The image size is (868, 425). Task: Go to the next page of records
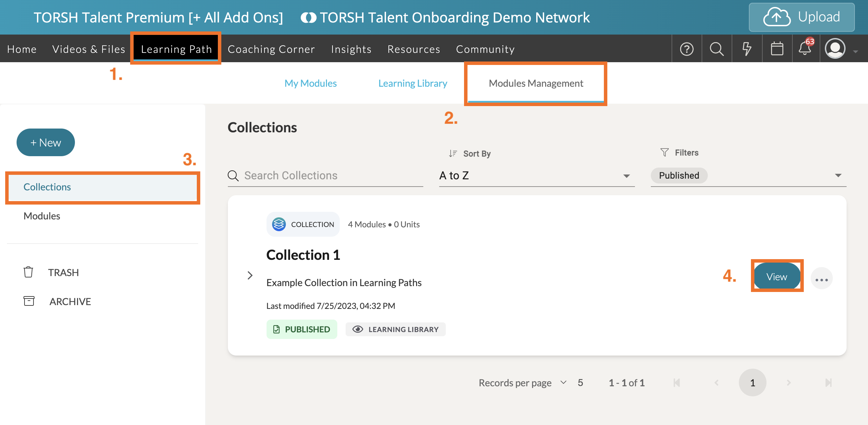(x=789, y=383)
